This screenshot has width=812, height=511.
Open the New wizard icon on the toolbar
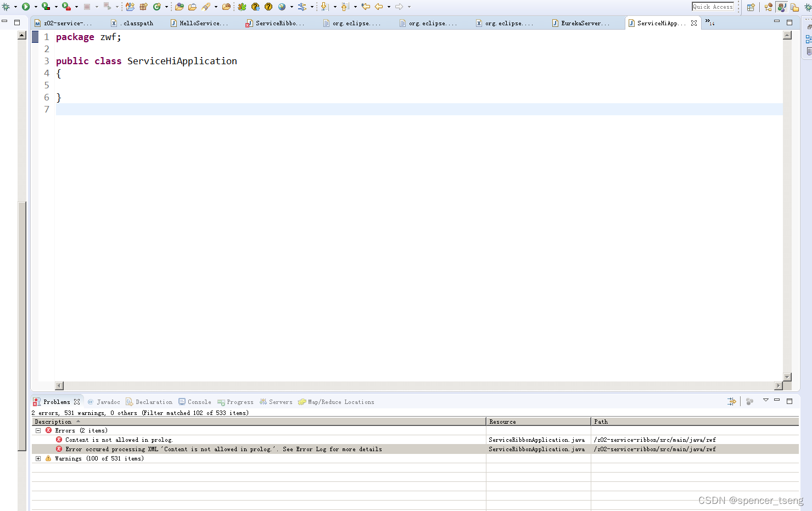[x=130, y=6]
